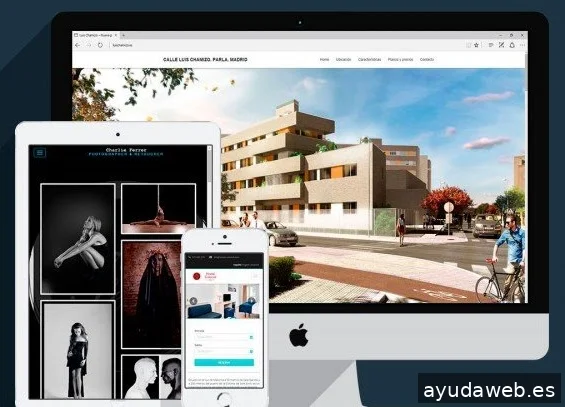This screenshot has width=565, height=407.
Task: Open the crouching blonde woman photo on iPad
Action: [x=78, y=238]
